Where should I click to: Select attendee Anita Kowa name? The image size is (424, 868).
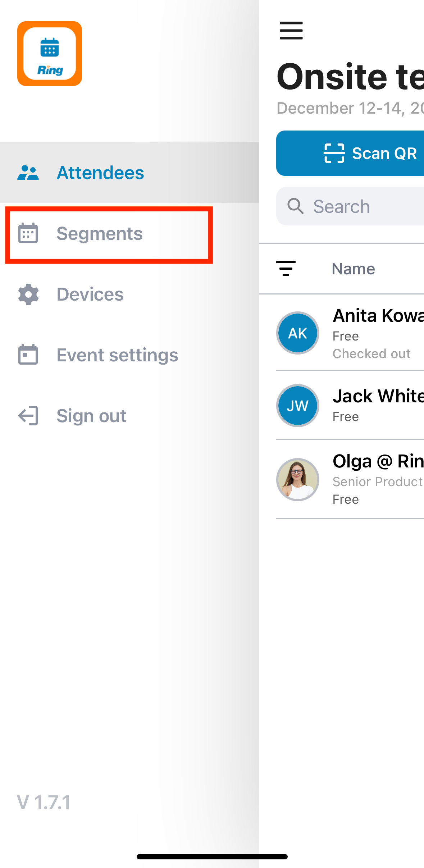pos(378,316)
